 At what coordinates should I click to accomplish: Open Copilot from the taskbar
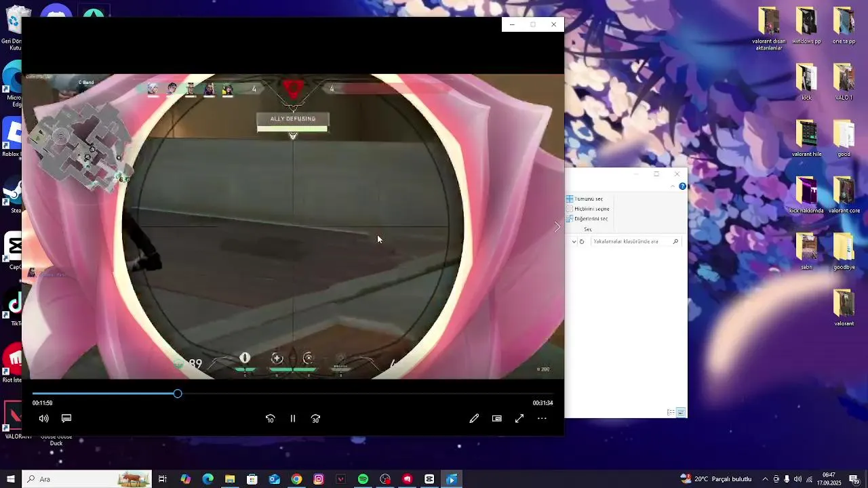coord(185,479)
